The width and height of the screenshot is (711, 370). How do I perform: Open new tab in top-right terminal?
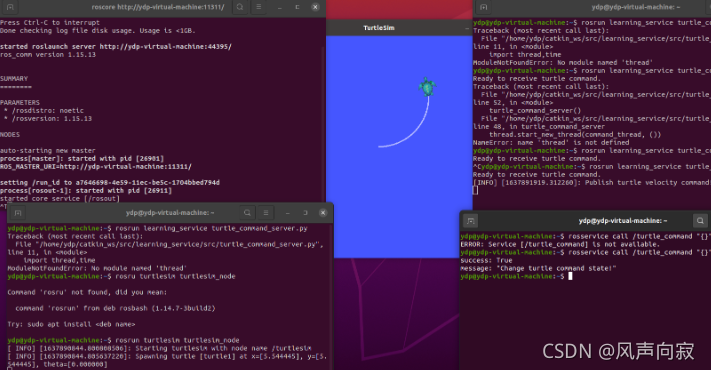point(484,7)
